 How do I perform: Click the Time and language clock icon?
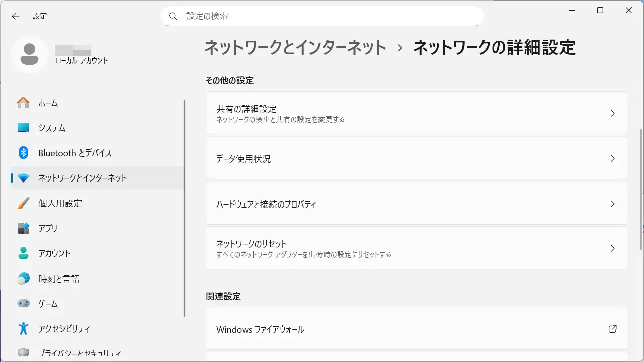click(x=23, y=279)
